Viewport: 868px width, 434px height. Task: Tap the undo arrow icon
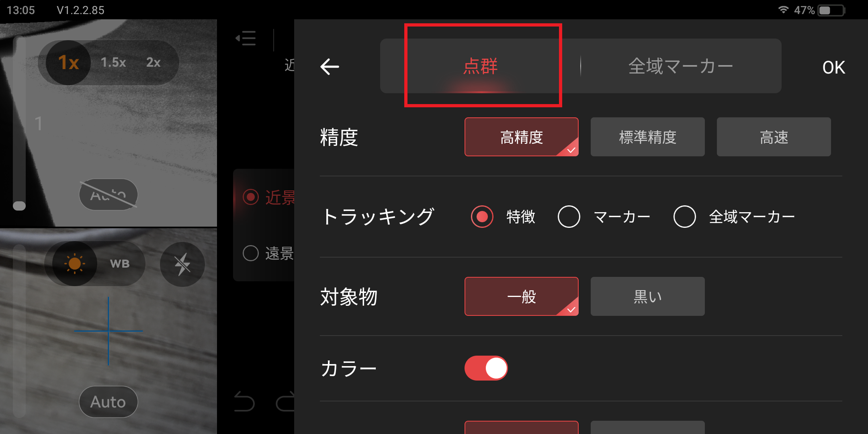pos(244,401)
